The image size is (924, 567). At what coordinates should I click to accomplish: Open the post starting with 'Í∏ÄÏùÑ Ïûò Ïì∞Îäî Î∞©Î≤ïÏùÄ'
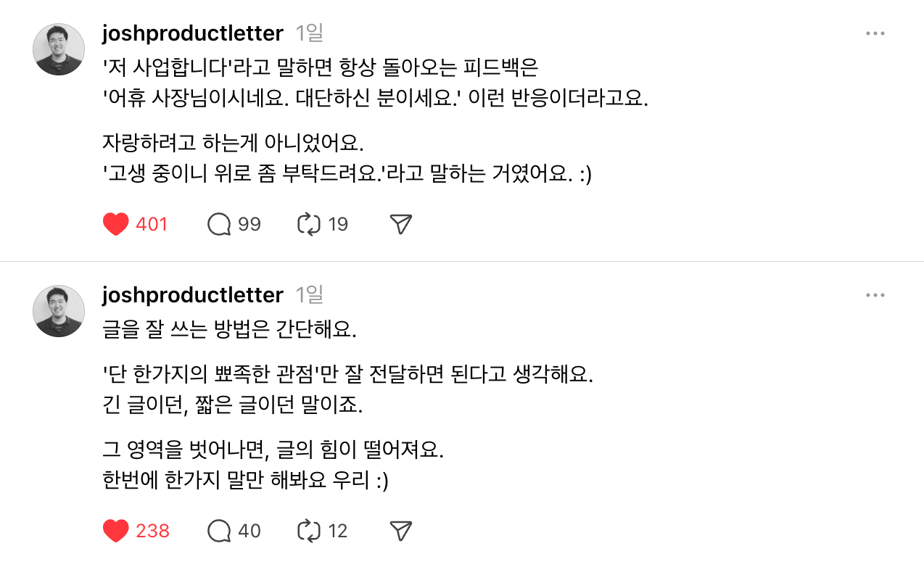coord(230,331)
